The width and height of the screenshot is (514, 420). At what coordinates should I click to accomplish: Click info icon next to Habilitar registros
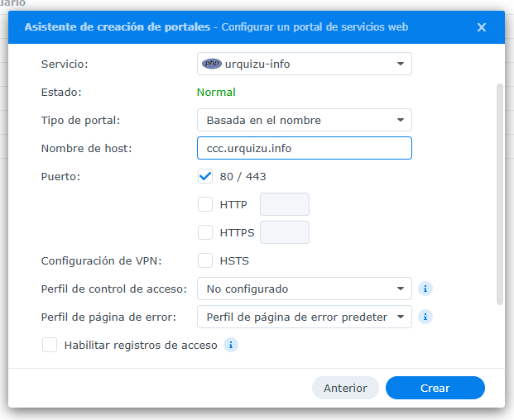pyautogui.click(x=231, y=345)
